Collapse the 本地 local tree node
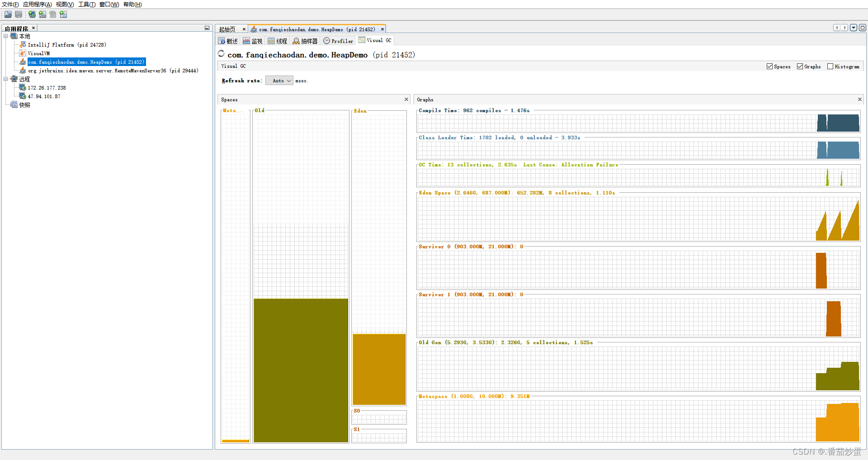 (x=6, y=36)
